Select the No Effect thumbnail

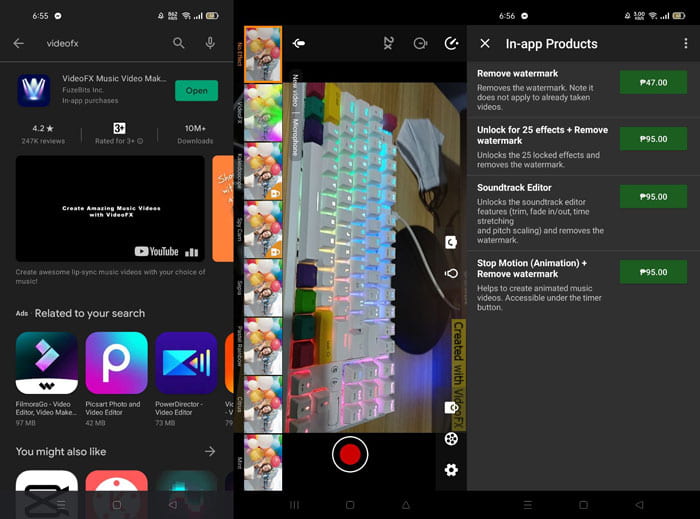[x=263, y=54]
